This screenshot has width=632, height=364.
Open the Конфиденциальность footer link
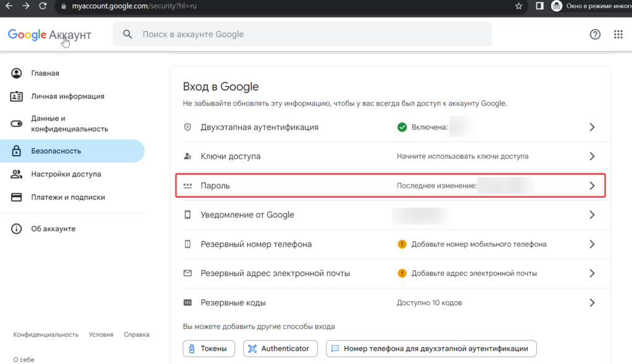(46, 334)
